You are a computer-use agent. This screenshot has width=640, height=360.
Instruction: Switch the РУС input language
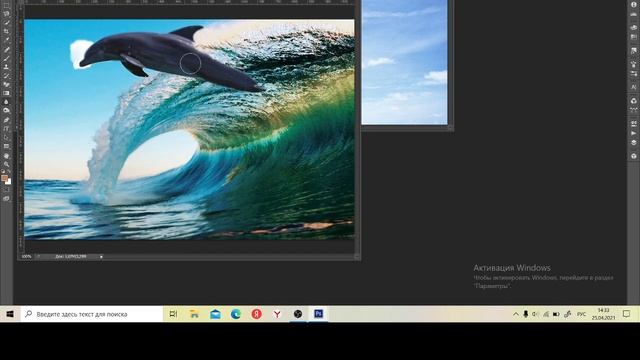pos(581,314)
